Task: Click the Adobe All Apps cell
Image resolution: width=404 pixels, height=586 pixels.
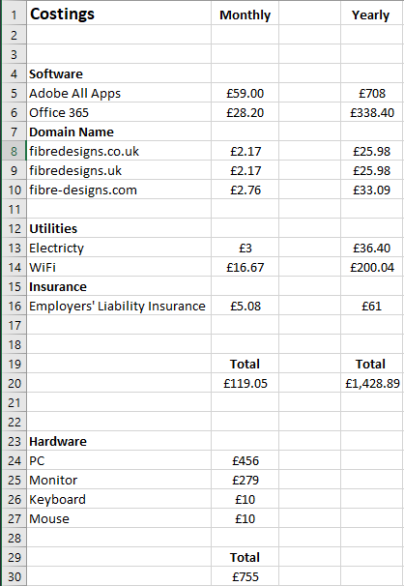Action: [119, 93]
